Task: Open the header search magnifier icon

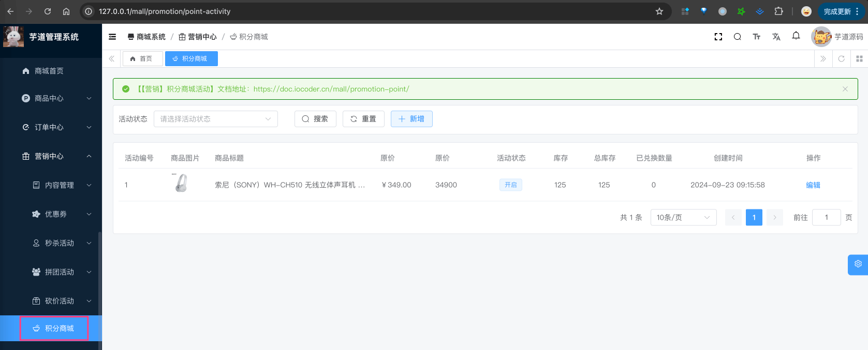Action: click(737, 37)
